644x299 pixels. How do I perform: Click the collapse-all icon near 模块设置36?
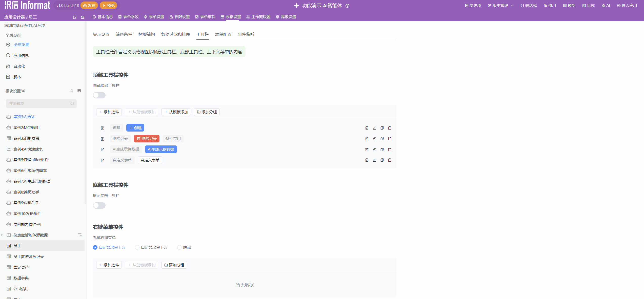(72, 91)
